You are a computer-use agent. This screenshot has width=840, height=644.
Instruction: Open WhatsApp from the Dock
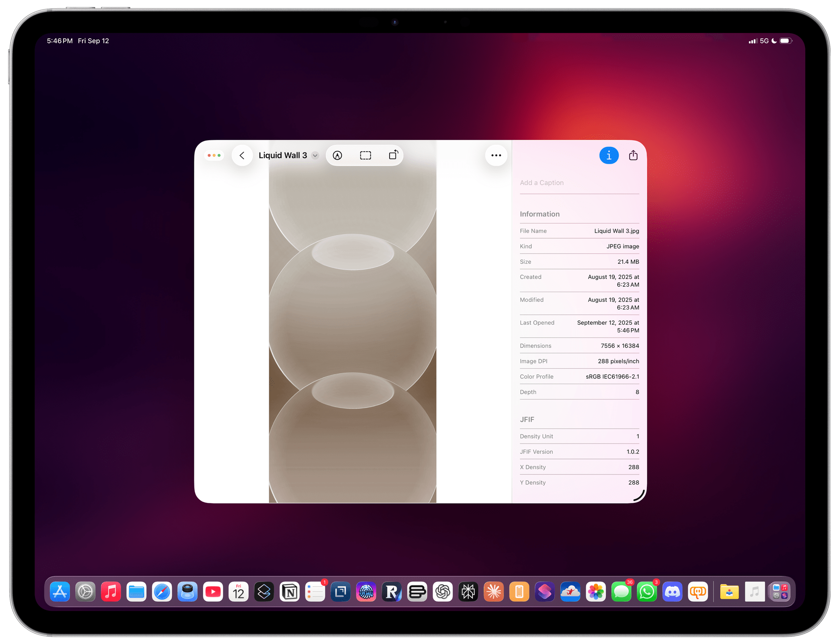[x=647, y=592]
